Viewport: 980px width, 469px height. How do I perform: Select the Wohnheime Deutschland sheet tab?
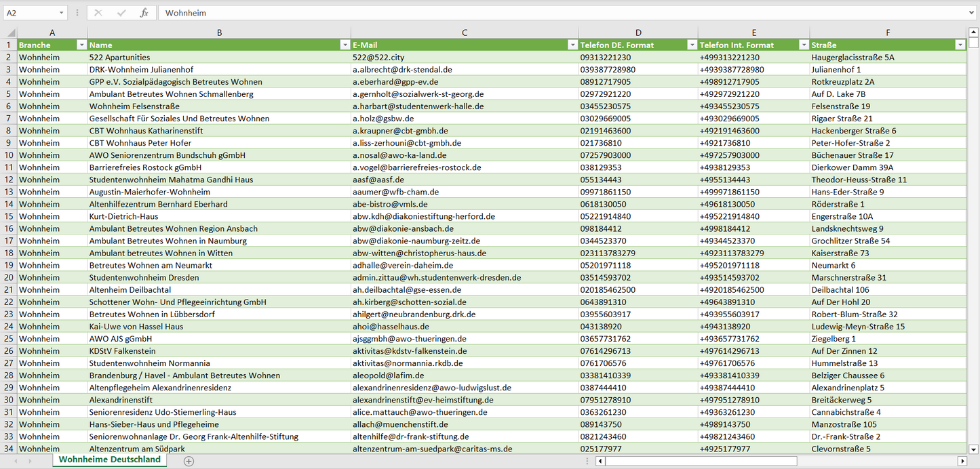[x=110, y=460]
